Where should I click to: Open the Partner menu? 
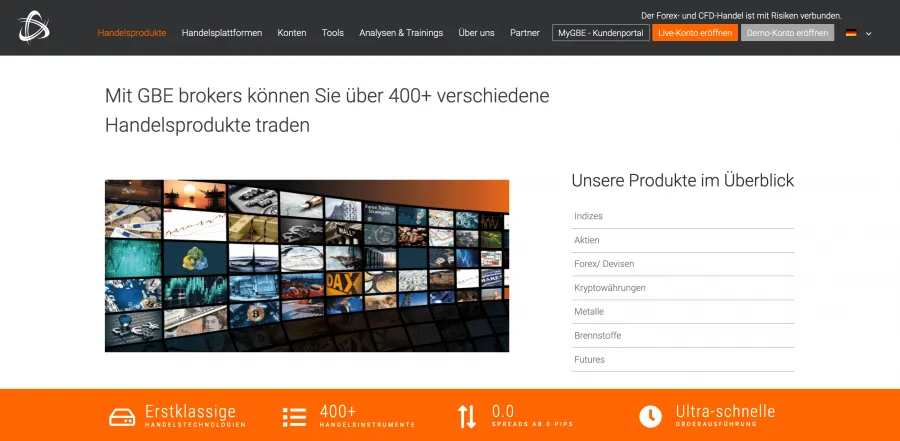[x=525, y=33]
